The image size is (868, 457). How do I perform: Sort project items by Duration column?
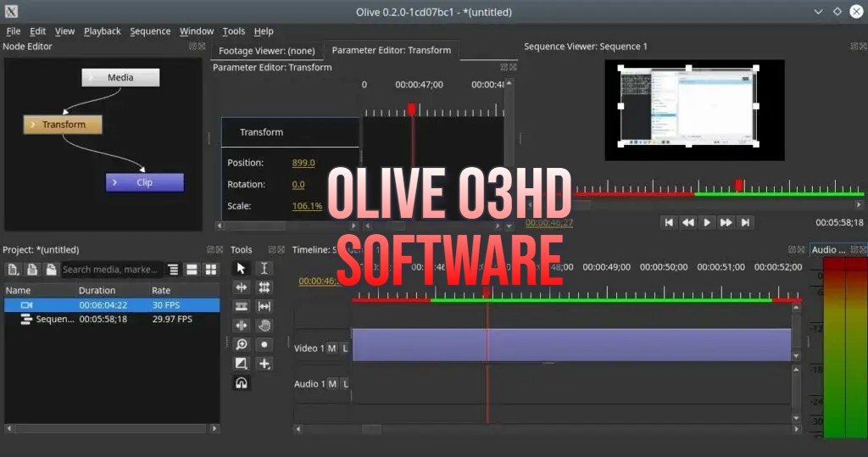click(x=97, y=290)
